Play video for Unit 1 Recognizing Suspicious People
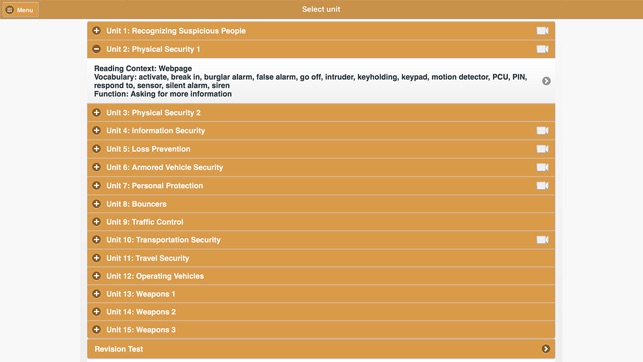Screen dimensions: 643x362 tap(542, 31)
